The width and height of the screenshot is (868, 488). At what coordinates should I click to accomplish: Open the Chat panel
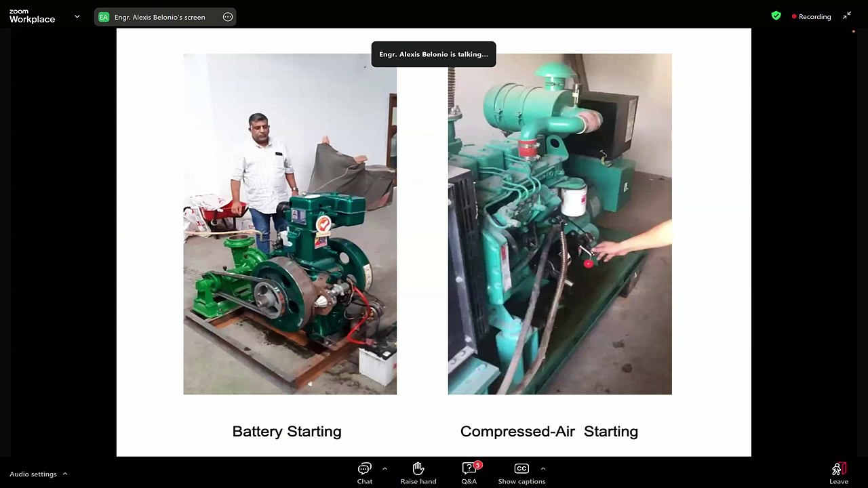click(x=365, y=472)
